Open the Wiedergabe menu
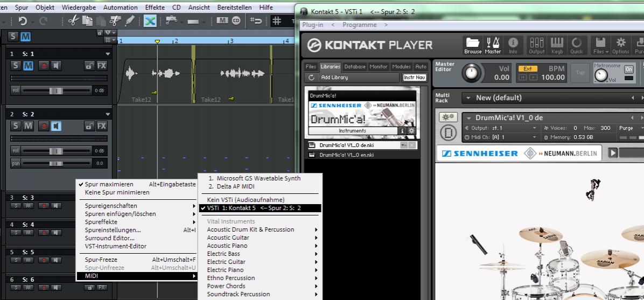The height and width of the screenshot is (300, 644). tap(79, 8)
